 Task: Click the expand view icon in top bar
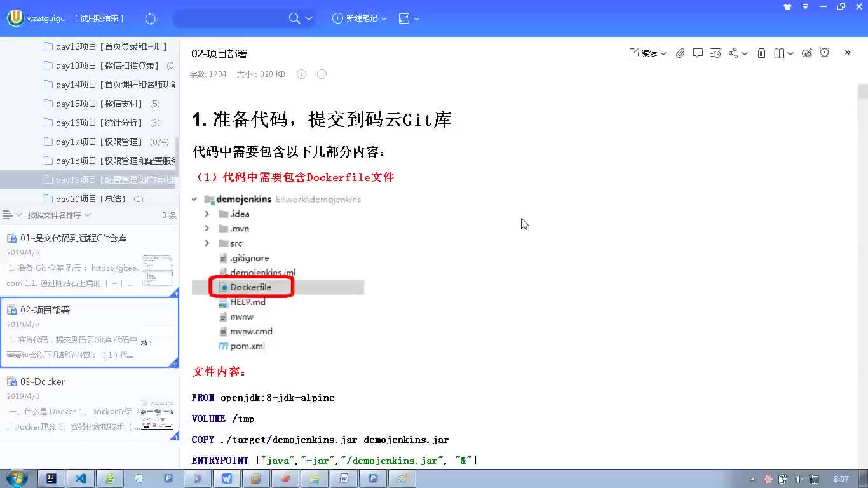point(404,18)
